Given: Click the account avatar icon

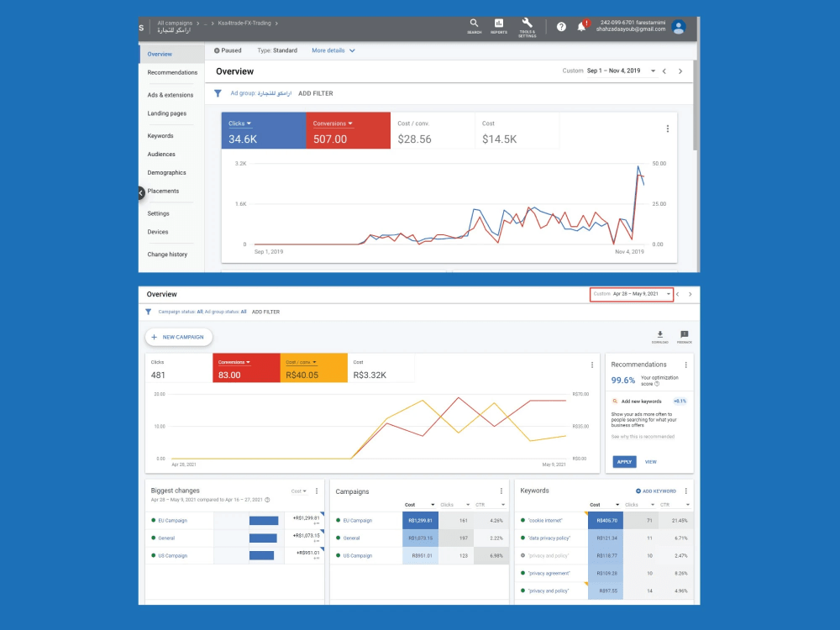Looking at the screenshot, I should coord(678,27).
